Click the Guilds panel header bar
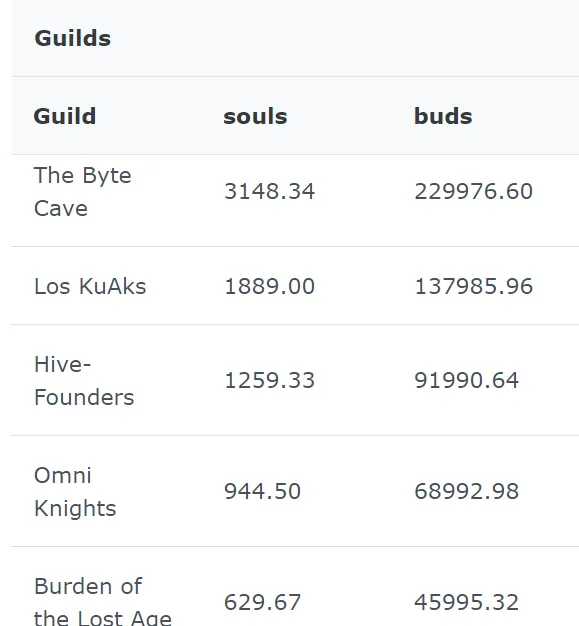579x626 pixels. tap(295, 38)
